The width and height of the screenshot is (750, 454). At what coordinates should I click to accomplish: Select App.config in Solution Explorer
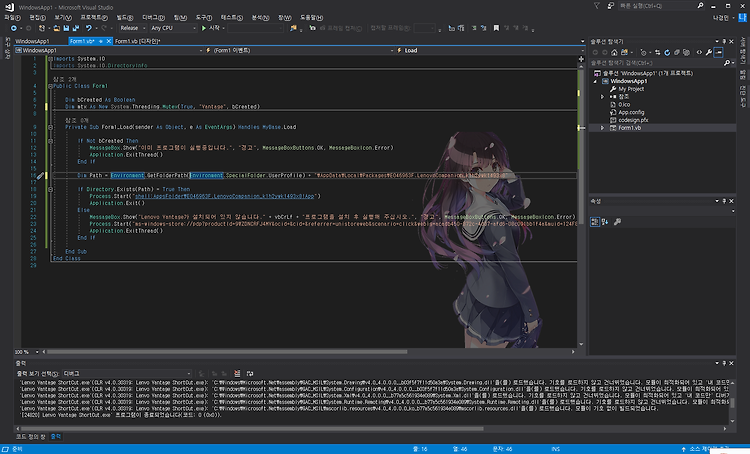click(x=631, y=112)
